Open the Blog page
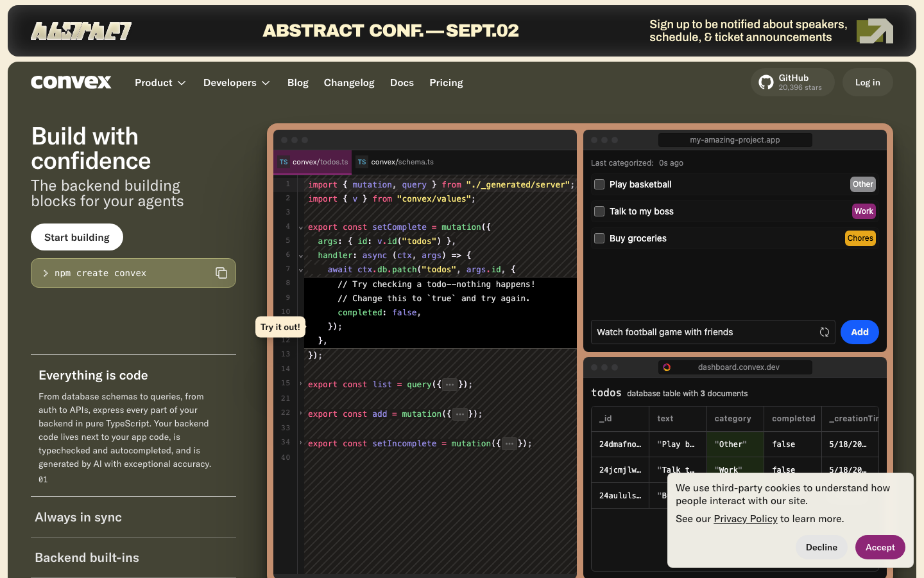The image size is (924, 578). (298, 83)
